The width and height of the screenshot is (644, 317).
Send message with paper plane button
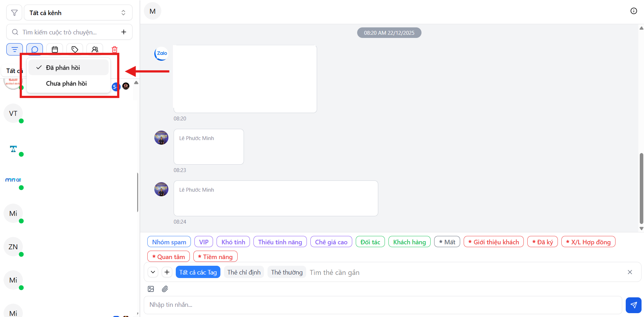(633, 305)
